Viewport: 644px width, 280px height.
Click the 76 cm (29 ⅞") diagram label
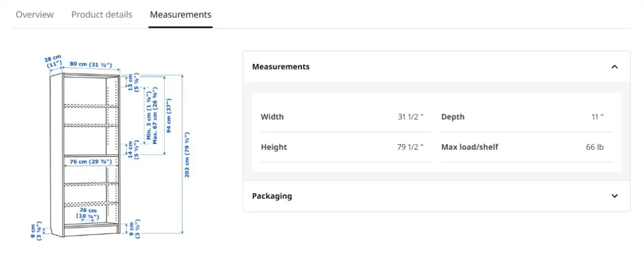click(x=91, y=162)
